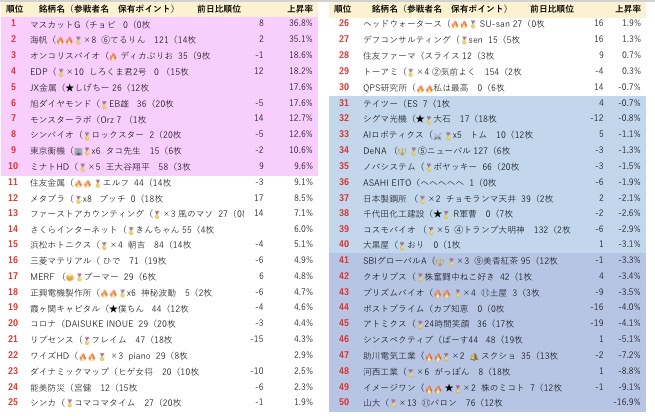Click the 36.8% rise rate cell

[x=301, y=22]
